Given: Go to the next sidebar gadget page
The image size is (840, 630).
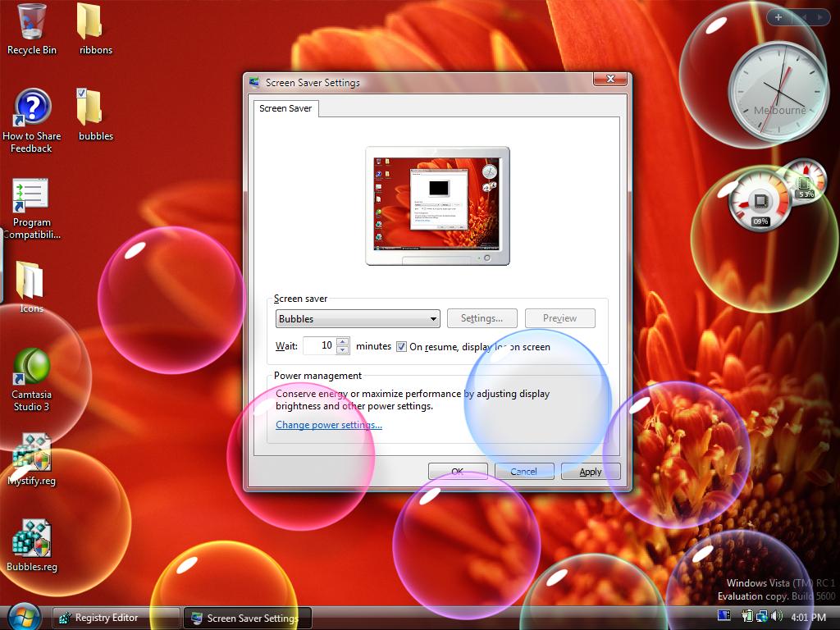Looking at the screenshot, I should point(820,18).
